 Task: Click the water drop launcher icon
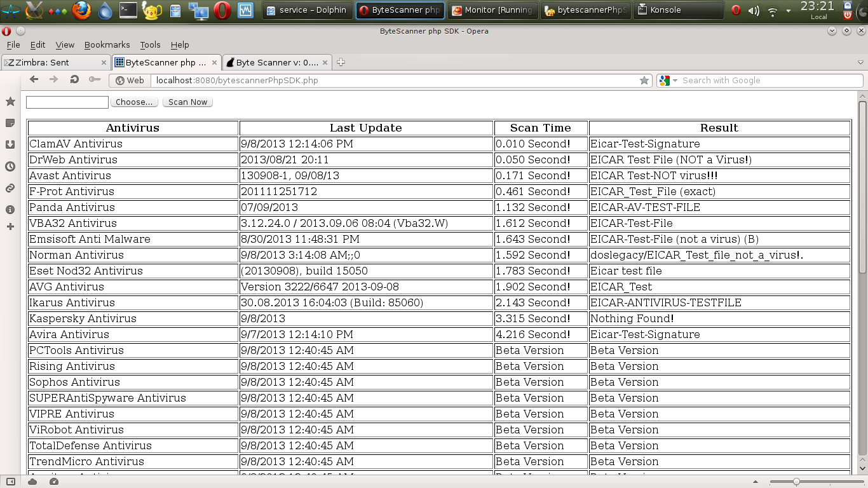coord(105,10)
